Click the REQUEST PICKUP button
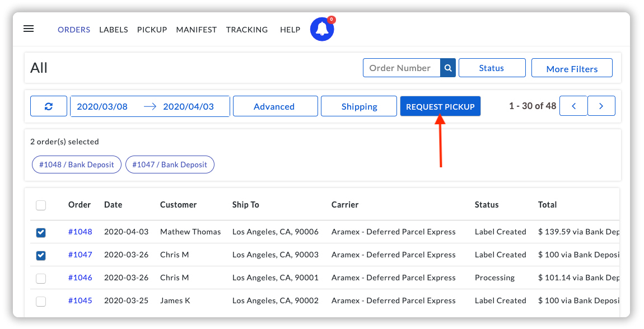The image size is (644, 329). click(440, 106)
